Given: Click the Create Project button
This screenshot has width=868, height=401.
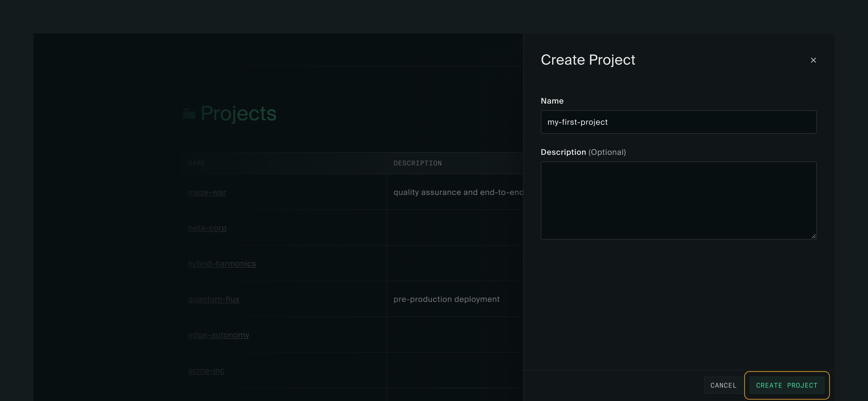Looking at the screenshot, I should pyautogui.click(x=786, y=385).
